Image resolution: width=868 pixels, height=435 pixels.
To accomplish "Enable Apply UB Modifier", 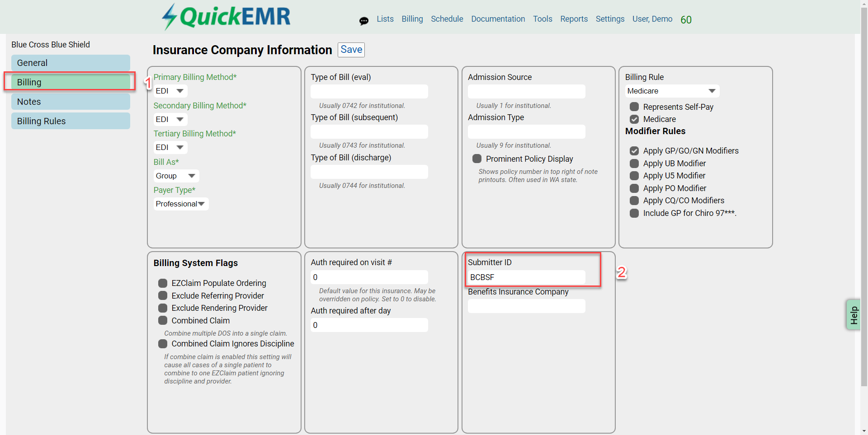I will 634,164.
